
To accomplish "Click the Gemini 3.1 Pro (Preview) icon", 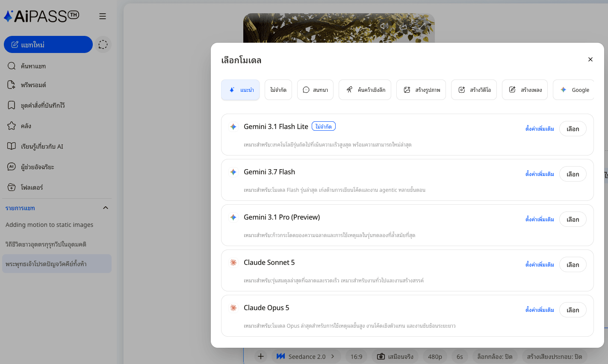I will (x=233, y=217).
